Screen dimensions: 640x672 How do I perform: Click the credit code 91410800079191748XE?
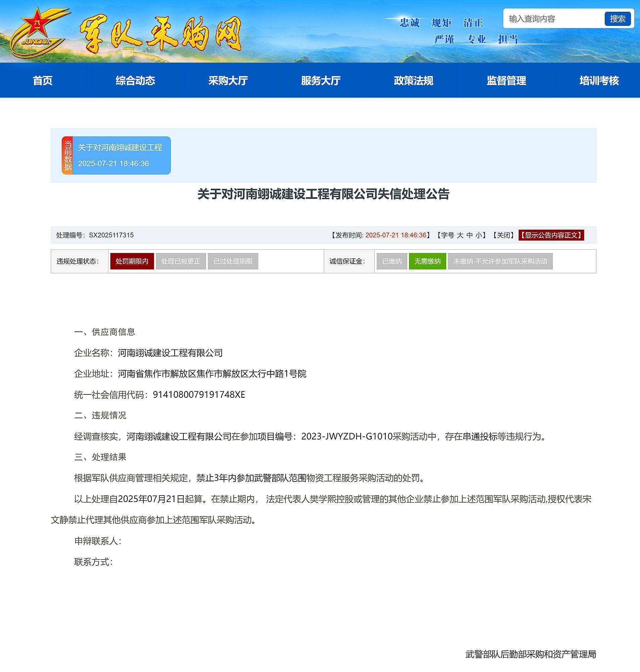coord(199,394)
